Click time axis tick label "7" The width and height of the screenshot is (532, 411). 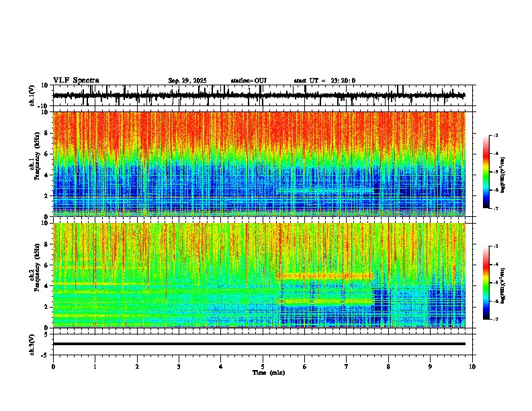pos(347,367)
